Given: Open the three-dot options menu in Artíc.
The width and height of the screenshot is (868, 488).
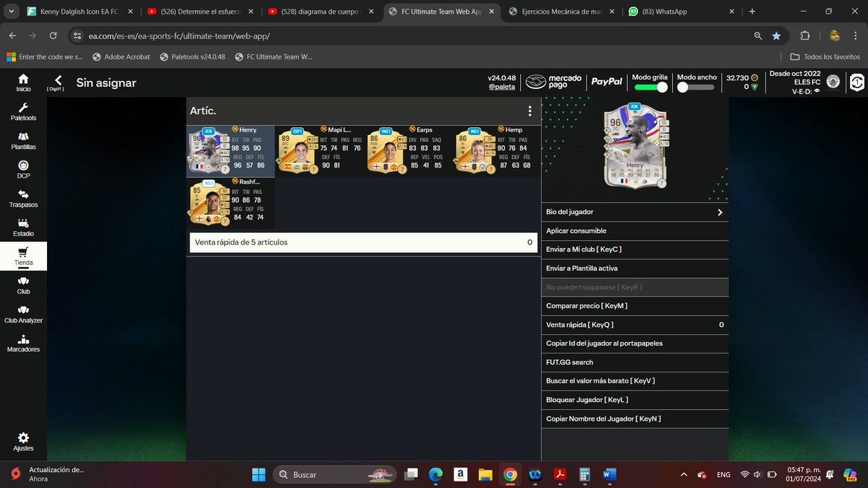Looking at the screenshot, I should click(x=529, y=111).
